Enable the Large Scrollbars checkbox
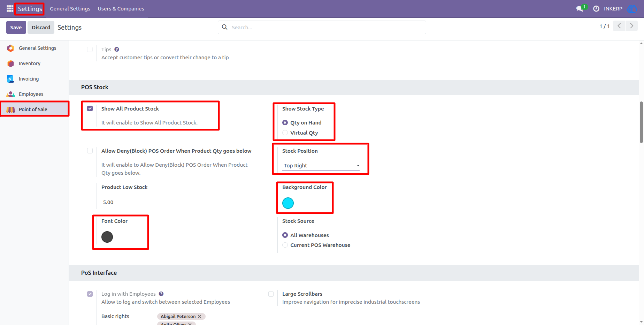 271,294
